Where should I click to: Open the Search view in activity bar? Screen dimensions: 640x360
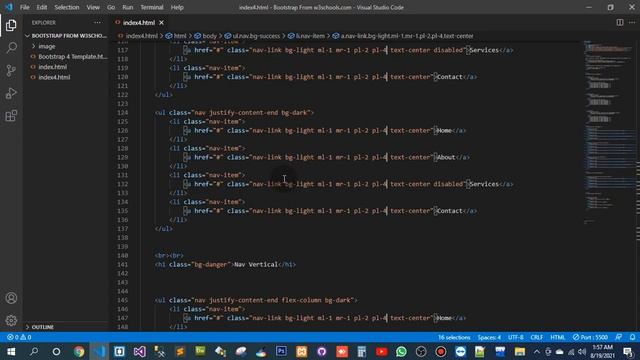(x=11, y=48)
